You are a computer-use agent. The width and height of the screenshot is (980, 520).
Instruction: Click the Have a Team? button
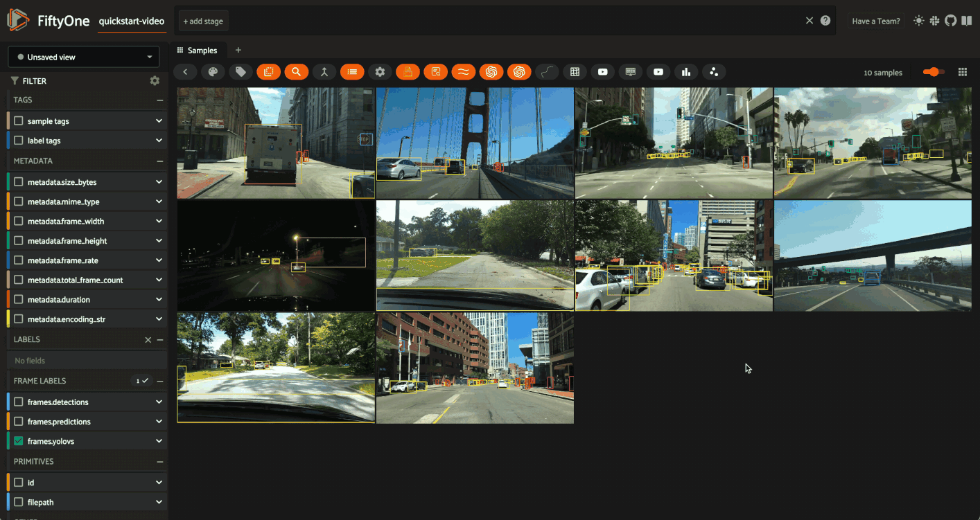[x=875, y=21]
